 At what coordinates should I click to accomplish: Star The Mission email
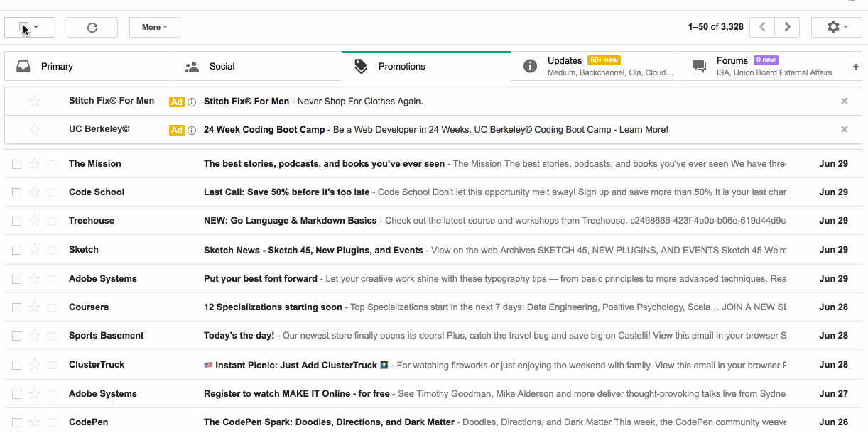coord(34,164)
